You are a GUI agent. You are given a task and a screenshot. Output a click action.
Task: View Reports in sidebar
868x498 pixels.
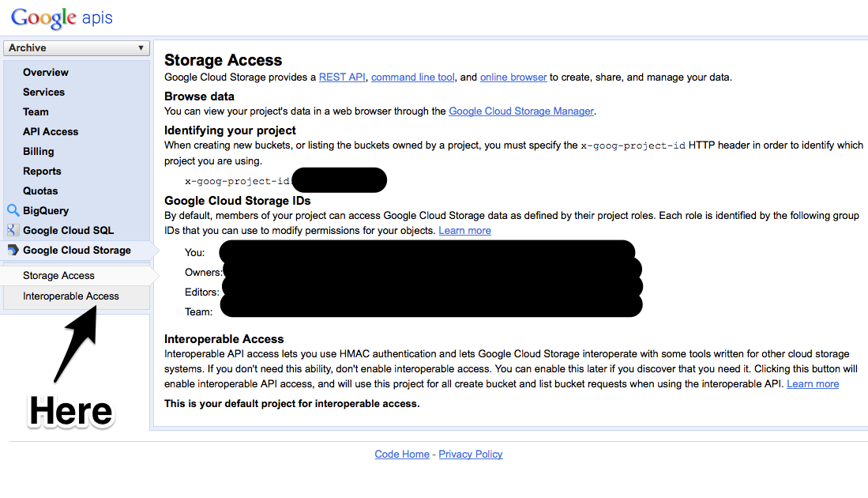[42, 172]
